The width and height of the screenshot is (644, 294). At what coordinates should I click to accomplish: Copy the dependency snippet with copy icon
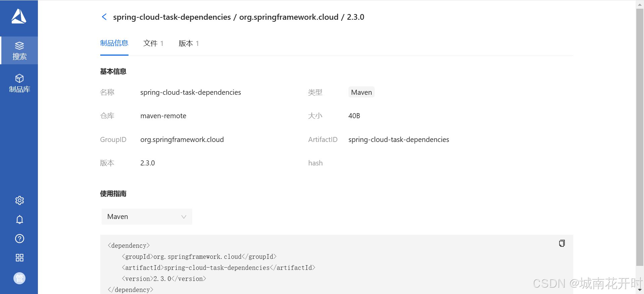coord(562,243)
